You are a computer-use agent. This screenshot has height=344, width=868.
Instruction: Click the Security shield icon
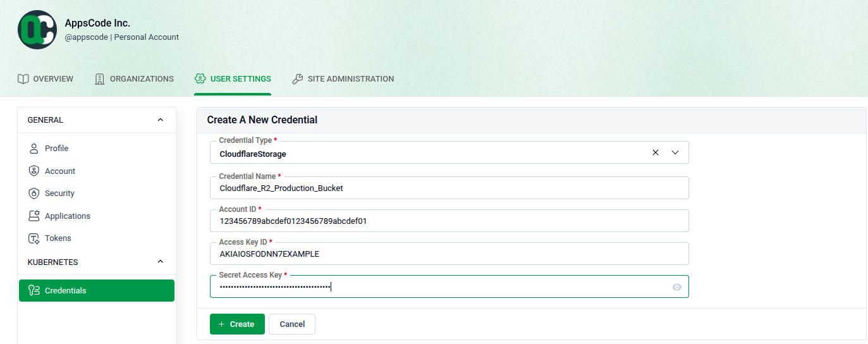pos(34,193)
